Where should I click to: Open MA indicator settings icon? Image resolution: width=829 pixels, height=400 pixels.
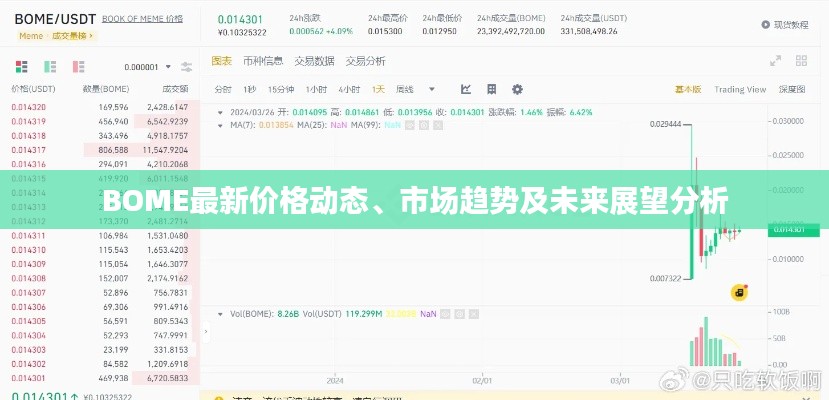423,125
